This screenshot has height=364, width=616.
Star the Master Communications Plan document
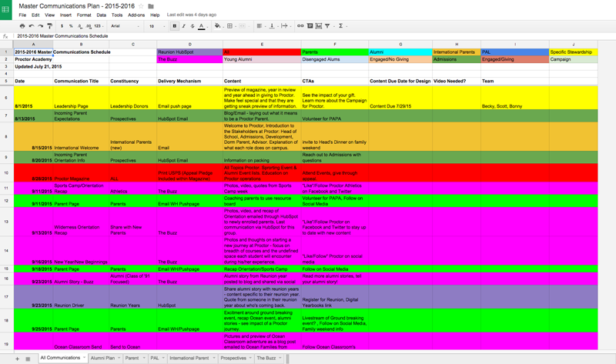tap(142, 6)
